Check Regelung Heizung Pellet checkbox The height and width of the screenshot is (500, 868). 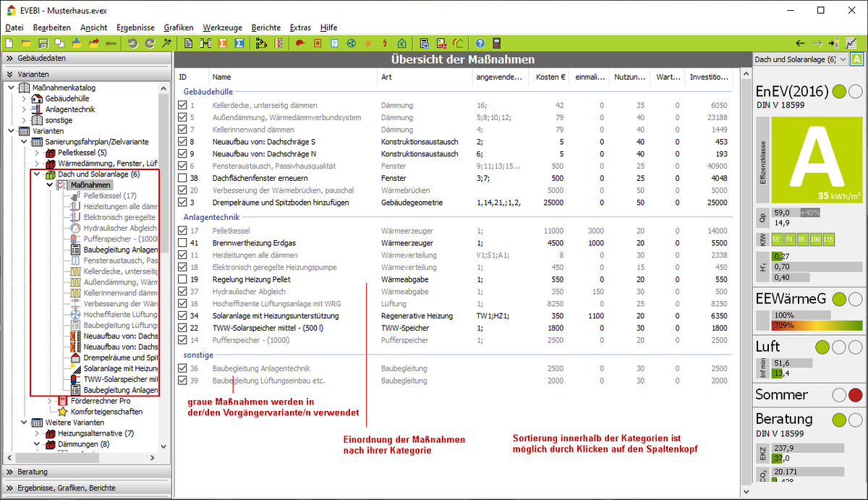[182, 279]
